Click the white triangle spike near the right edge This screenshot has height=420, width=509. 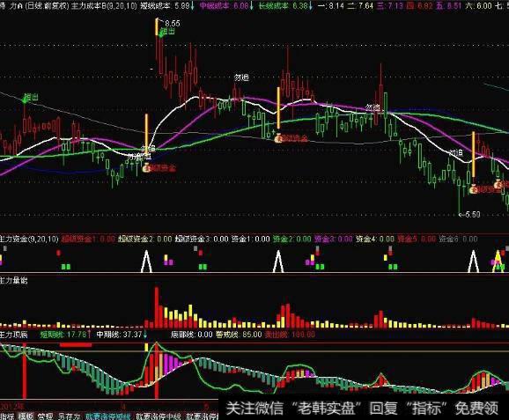point(473,261)
